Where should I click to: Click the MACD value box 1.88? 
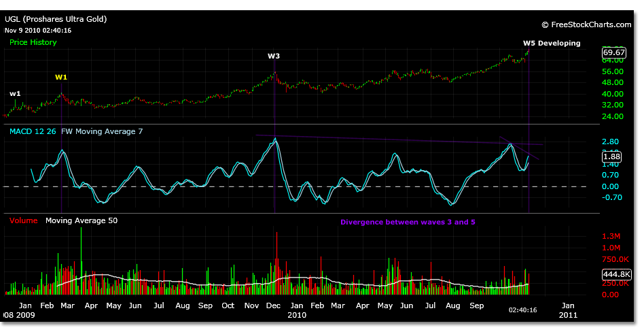(x=612, y=156)
